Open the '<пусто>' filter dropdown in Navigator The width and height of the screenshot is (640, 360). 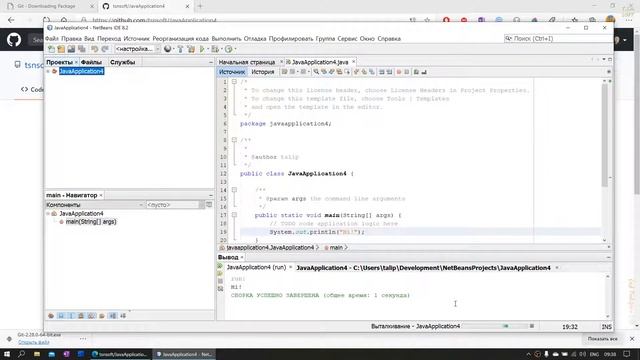pyautogui.click(x=176, y=204)
